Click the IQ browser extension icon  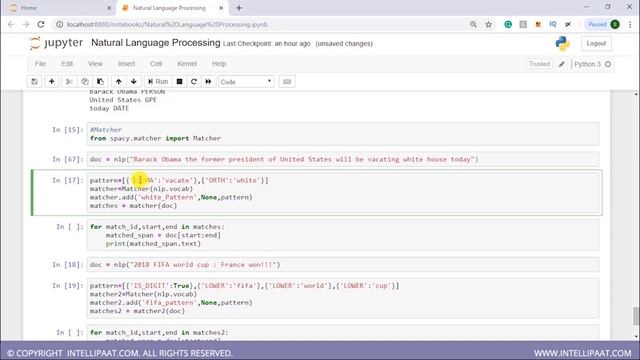click(x=553, y=24)
